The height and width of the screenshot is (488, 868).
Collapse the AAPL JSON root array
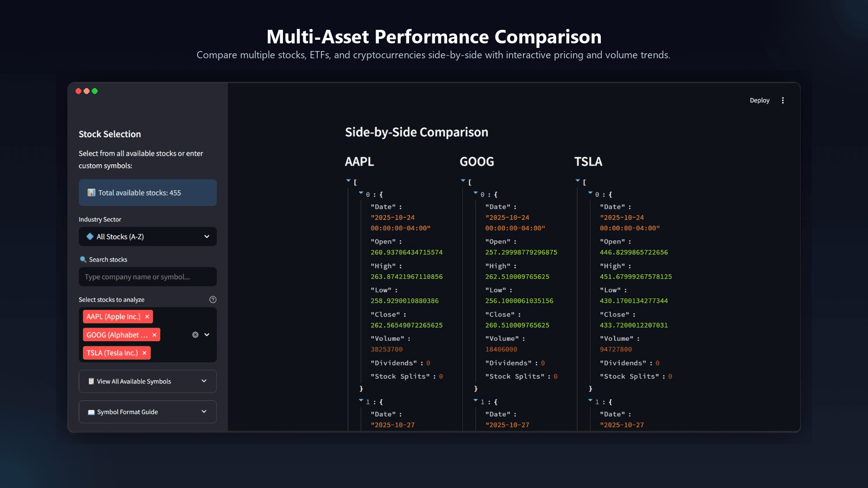[x=349, y=181]
